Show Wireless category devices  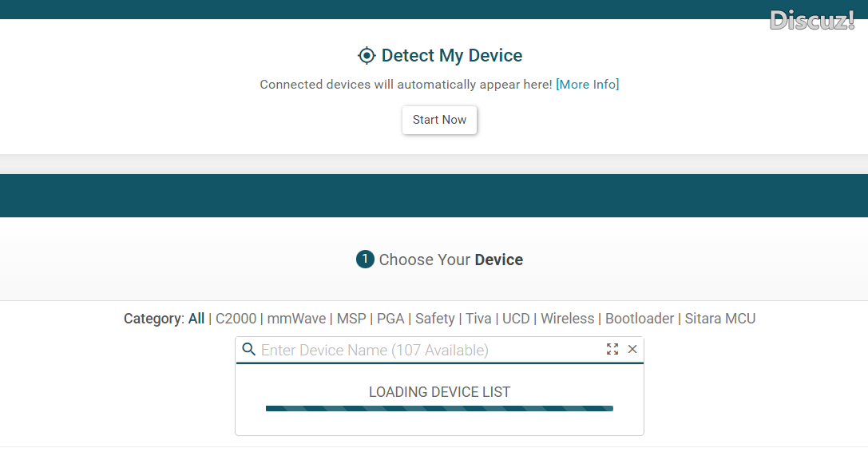(567, 319)
